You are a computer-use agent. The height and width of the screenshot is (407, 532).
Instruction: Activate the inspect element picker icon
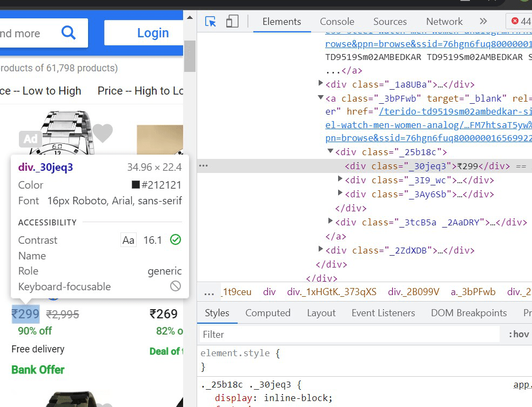210,22
